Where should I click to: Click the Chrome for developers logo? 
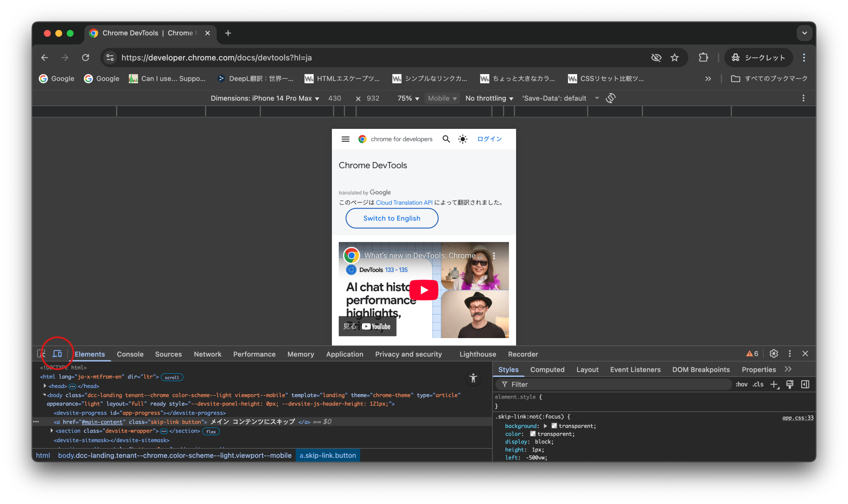[395, 139]
